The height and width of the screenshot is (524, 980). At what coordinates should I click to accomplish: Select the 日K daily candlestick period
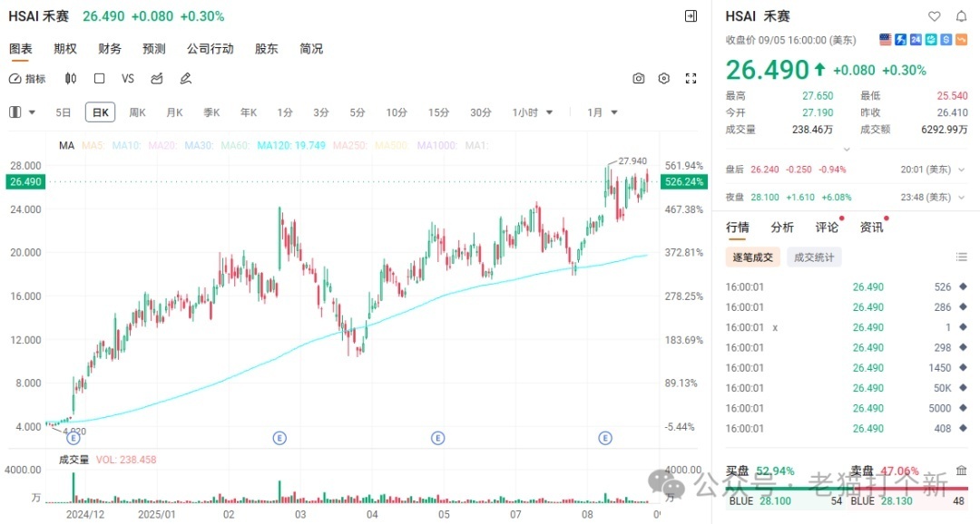pos(100,112)
